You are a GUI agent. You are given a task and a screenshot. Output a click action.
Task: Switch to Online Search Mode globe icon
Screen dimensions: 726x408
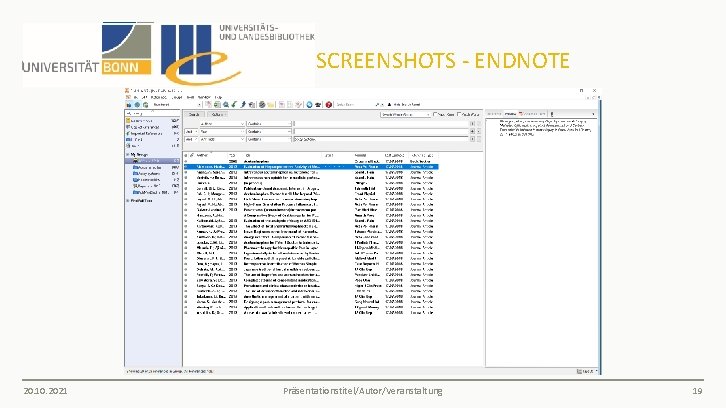coord(137,105)
